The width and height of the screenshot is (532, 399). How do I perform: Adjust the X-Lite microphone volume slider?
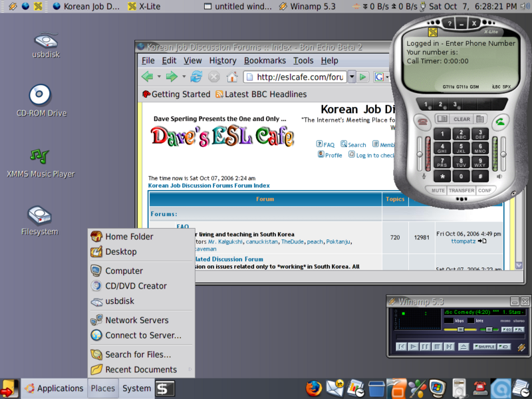pos(420,154)
